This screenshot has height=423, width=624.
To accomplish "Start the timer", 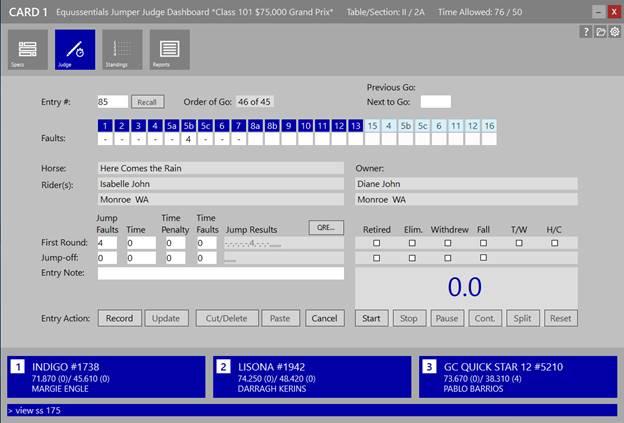I will click(x=371, y=318).
